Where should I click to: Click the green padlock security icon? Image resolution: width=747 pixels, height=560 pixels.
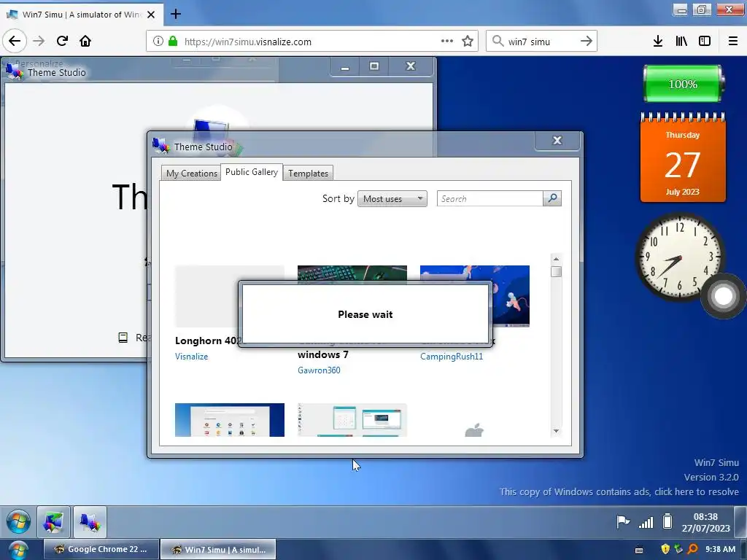click(173, 41)
